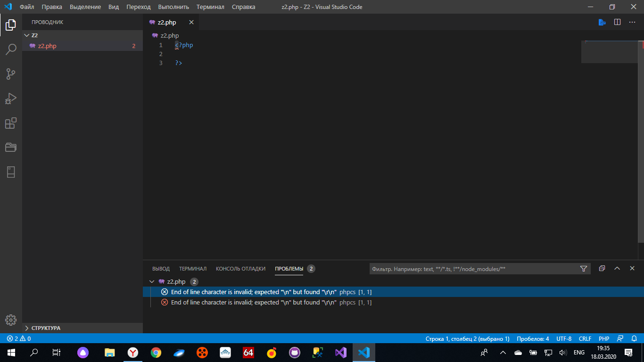Viewport: 644px width, 362px height.
Task: Open File Explorer from the taskbar
Action: (x=110, y=352)
